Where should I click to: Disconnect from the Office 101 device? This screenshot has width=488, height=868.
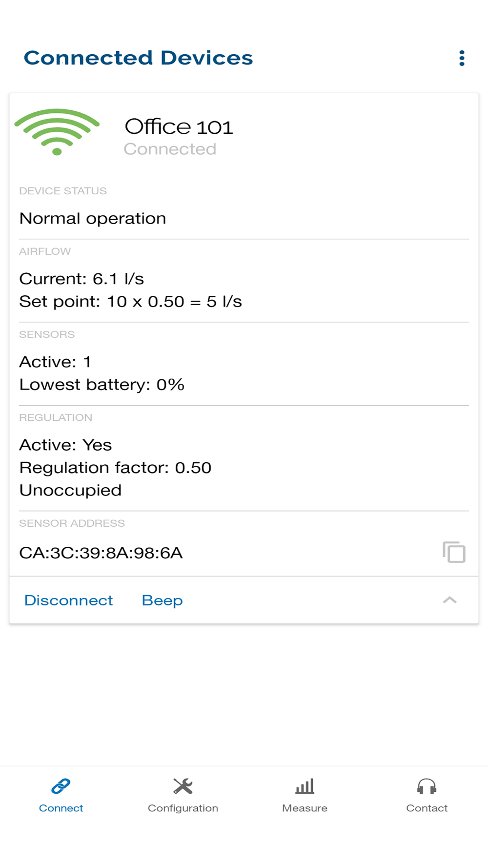69,600
